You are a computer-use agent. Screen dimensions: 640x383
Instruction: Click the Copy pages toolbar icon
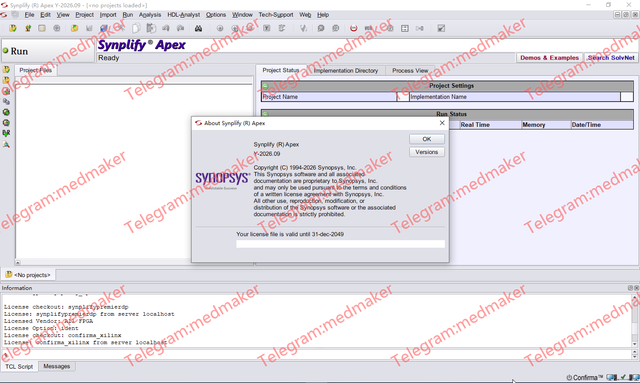coord(136,28)
